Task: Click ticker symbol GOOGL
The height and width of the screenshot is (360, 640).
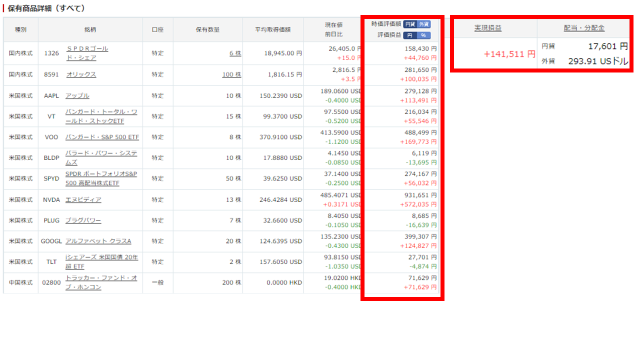Action: click(x=51, y=241)
